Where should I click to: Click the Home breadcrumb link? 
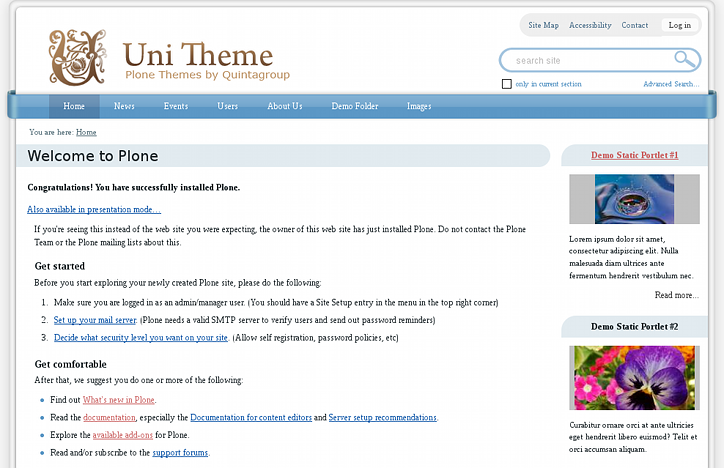point(86,132)
